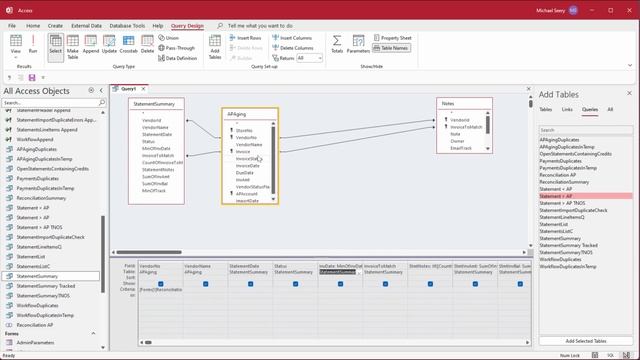Toggle Show checkbox for InvoiceToMatch column
The width and height of the screenshot is (640, 360).
[385, 284]
